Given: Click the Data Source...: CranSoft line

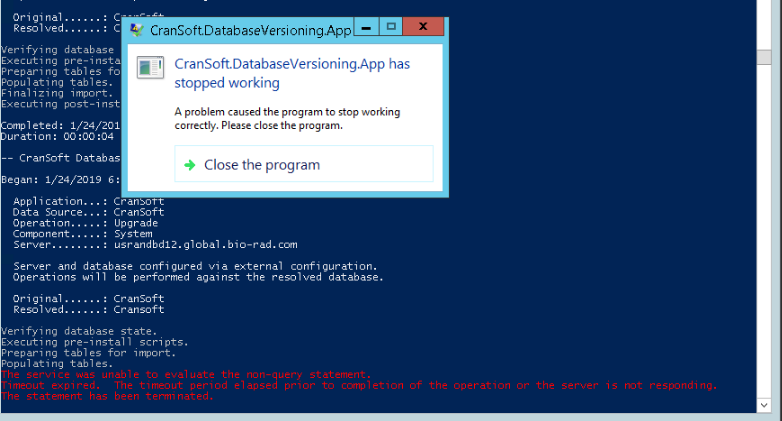Looking at the screenshot, I should tap(88, 212).
